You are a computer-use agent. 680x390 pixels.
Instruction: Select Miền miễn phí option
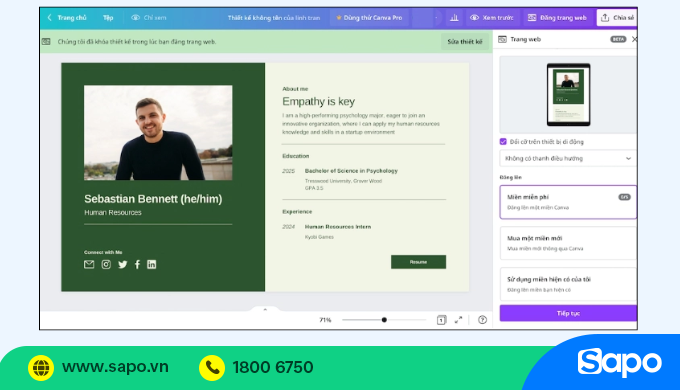pyautogui.click(x=568, y=202)
